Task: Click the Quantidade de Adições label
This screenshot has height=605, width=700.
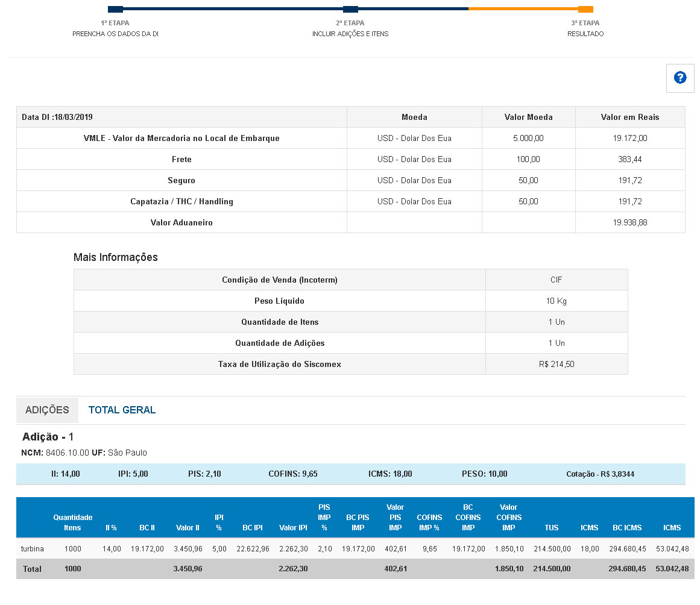Action: click(280, 343)
